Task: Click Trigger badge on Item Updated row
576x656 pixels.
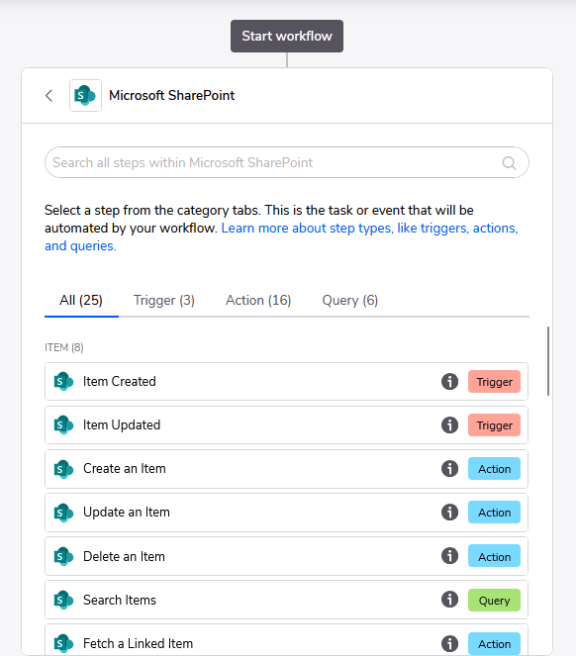Action: 494,425
